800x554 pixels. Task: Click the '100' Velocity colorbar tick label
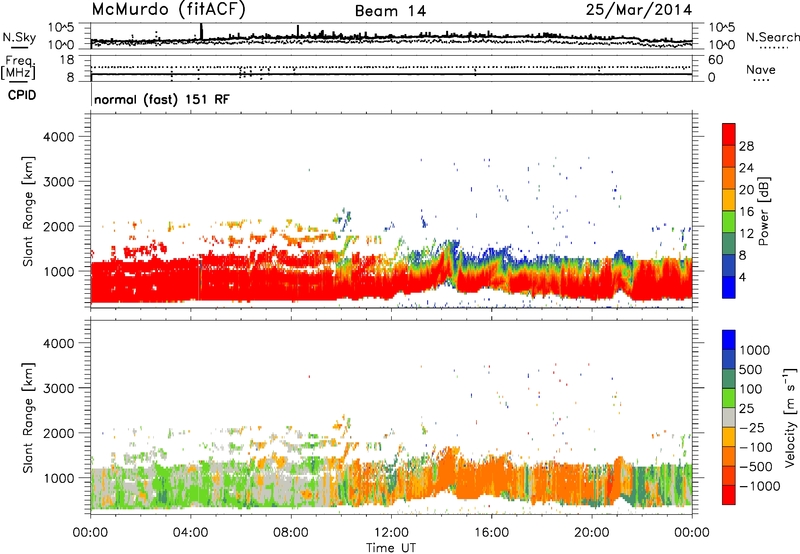751,389
